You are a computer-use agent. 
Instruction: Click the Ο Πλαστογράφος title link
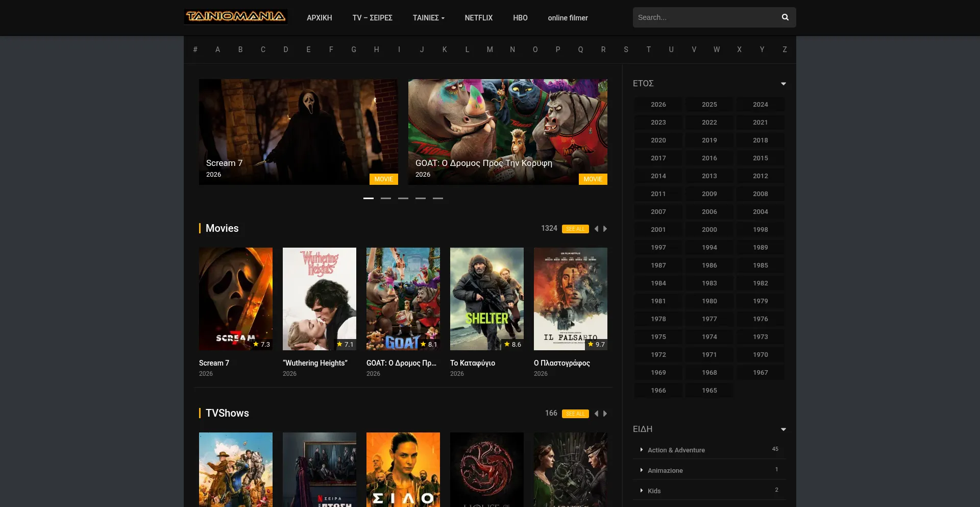[562, 363]
